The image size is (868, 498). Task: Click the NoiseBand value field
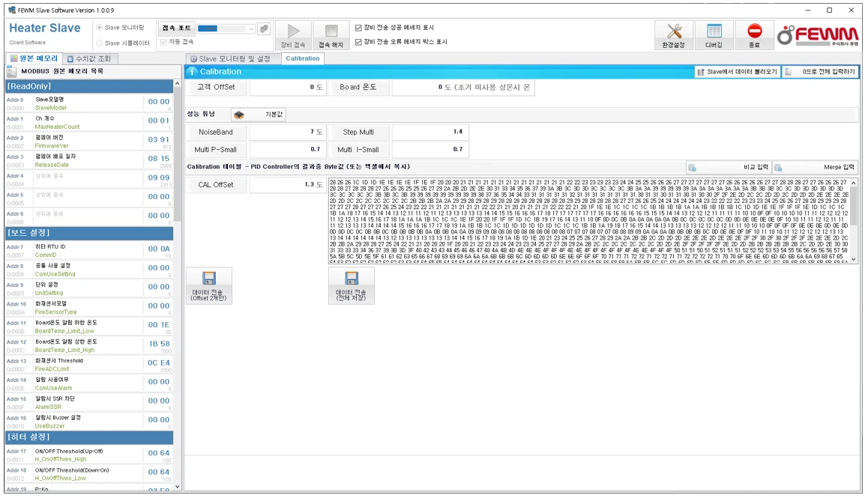287,133
